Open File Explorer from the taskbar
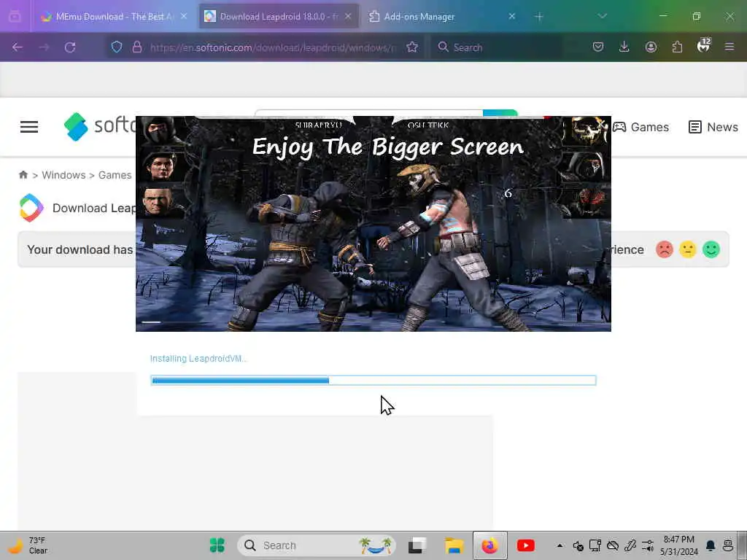The width and height of the screenshot is (747, 560). coord(454,545)
